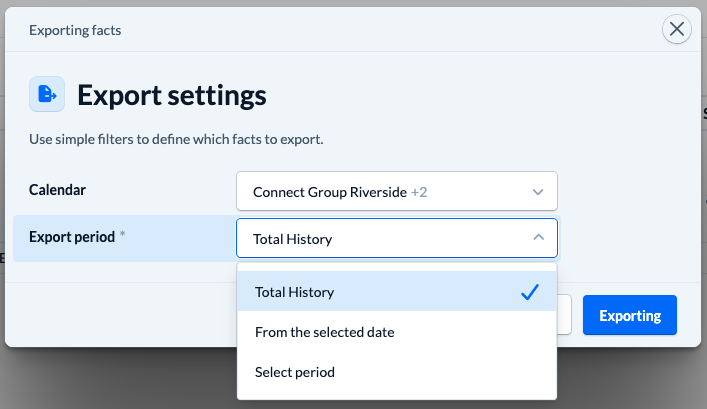Choose Select period option
This screenshot has width=707, height=409.
[397, 372]
